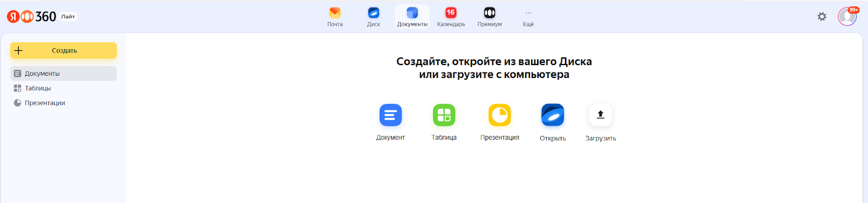Screen dimensions: 868x203
Task: Create a new Таблица
Action: pyautogui.click(x=444, y=122)
